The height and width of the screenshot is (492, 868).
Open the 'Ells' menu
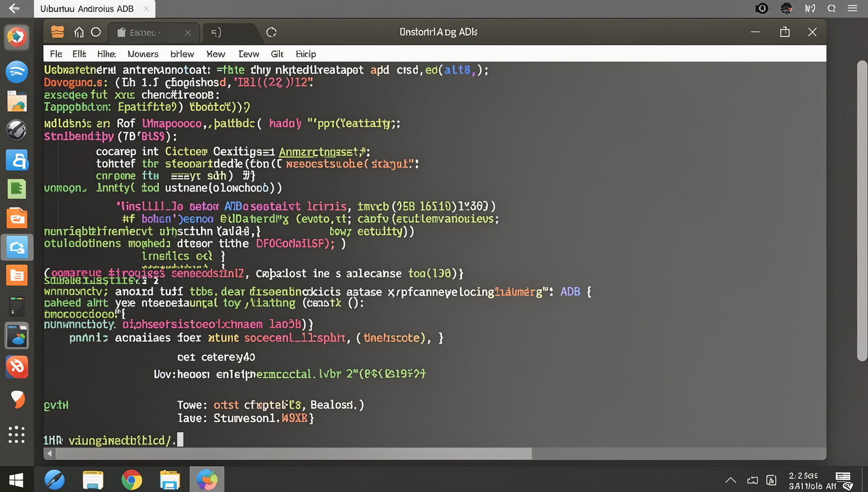click(x=79, y=54)
